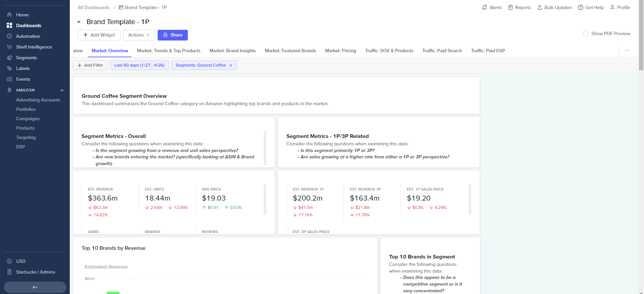This screenshot has height=294, width=644.
Task: Open Products in sidebar
Action: pos(25,128)
